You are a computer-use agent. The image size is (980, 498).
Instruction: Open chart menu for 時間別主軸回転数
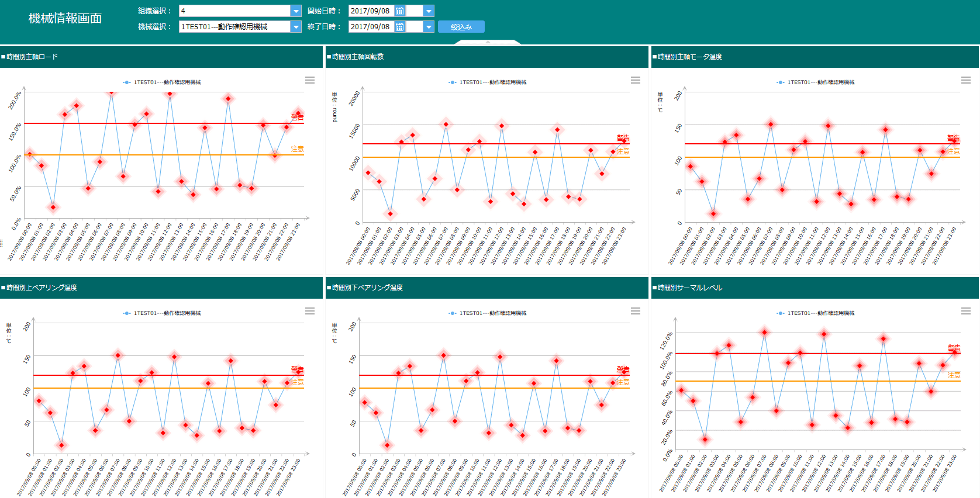click(x=636, y=80)
